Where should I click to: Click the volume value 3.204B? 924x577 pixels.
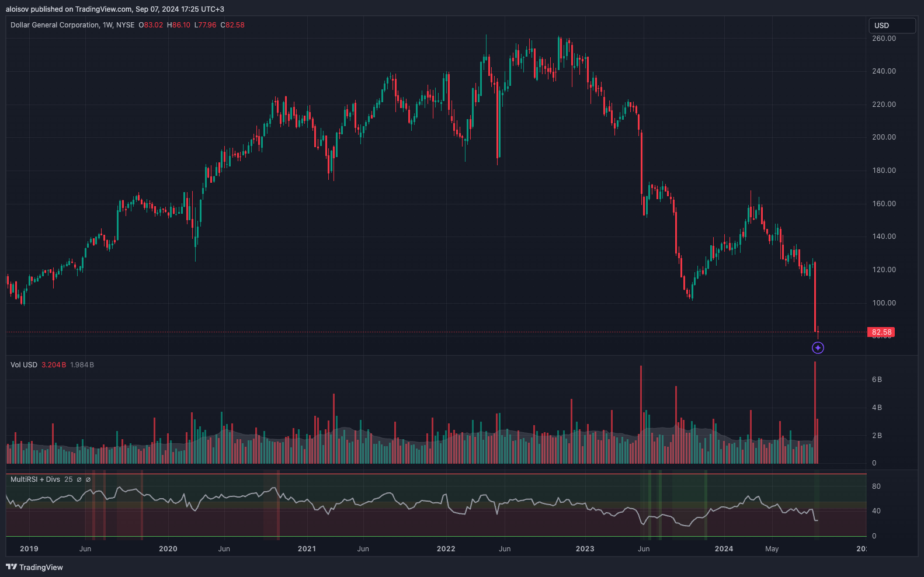point(54,365)
